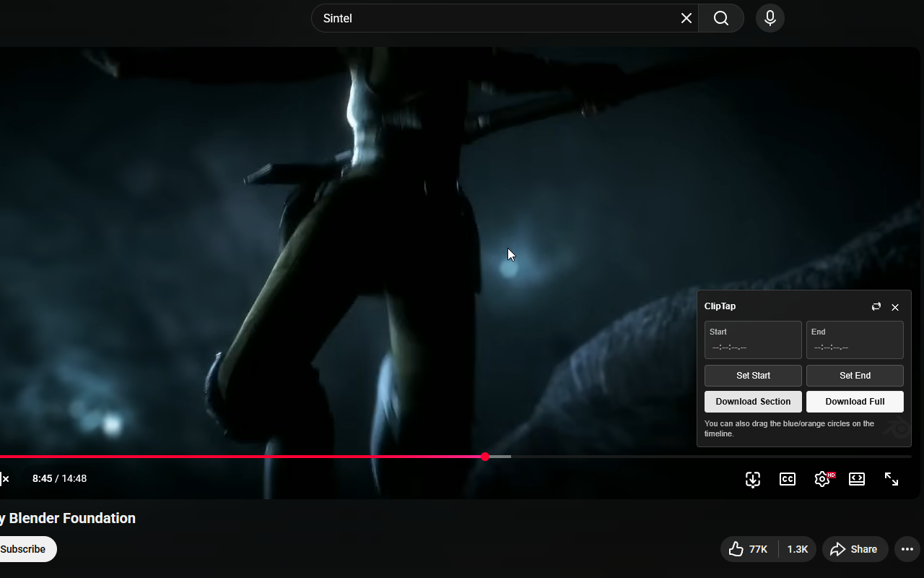
Task: Unmute the video volume
Action: 4,478
